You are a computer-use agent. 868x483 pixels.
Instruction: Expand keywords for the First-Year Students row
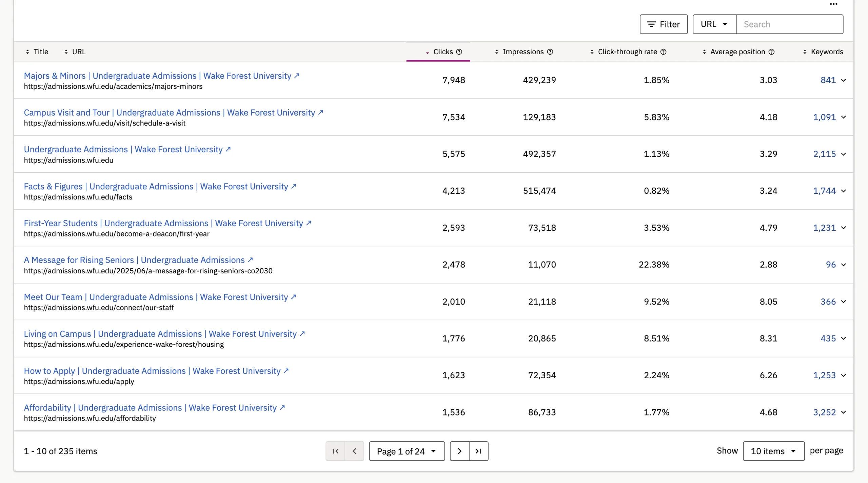click(844, 228)
